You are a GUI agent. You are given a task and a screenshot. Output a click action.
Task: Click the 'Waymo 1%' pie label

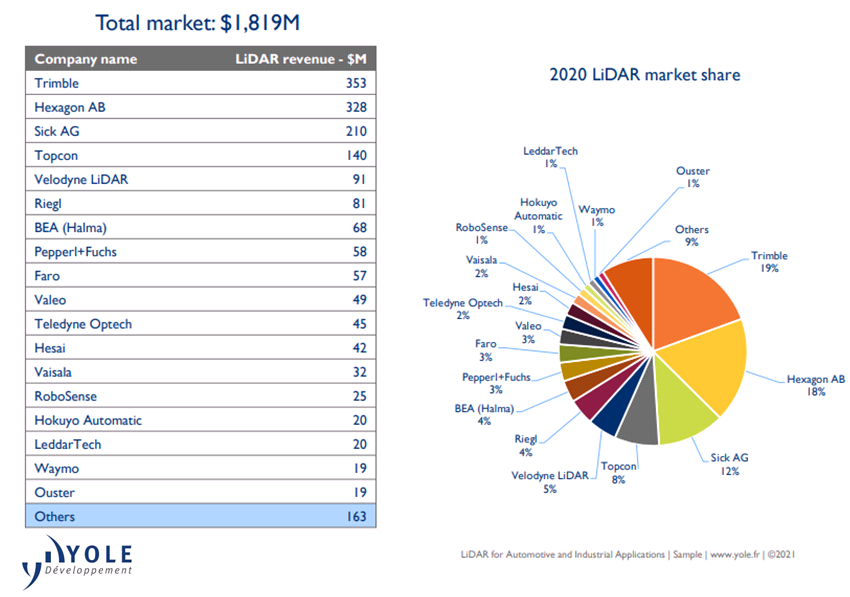tap(597, 215)
